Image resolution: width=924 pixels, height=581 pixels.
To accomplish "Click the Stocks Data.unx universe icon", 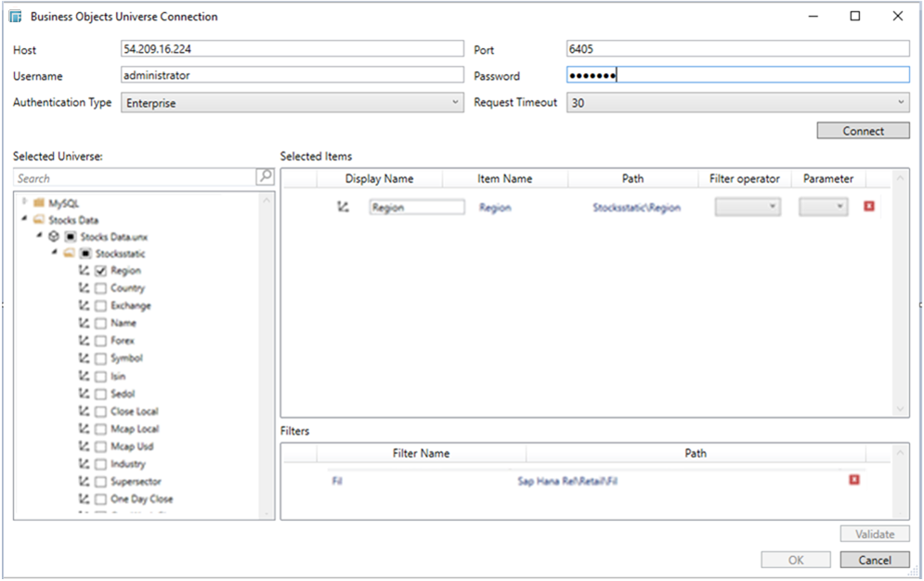I will tap(55, 237).
